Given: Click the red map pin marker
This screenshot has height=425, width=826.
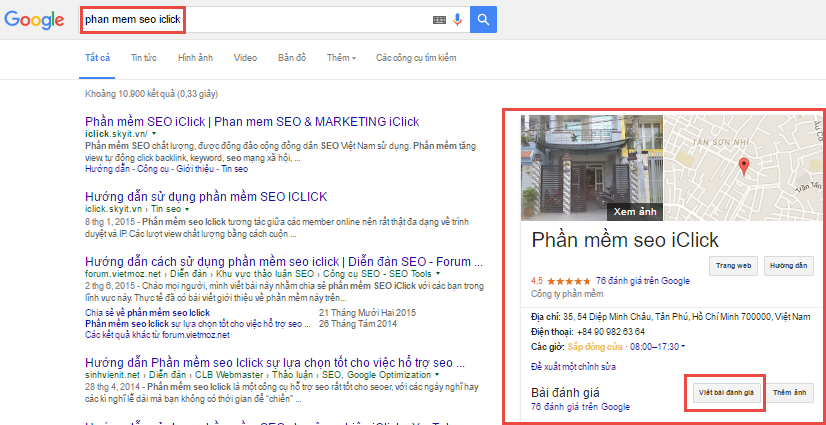Looking at the screenshot, I should coord(743,166).
